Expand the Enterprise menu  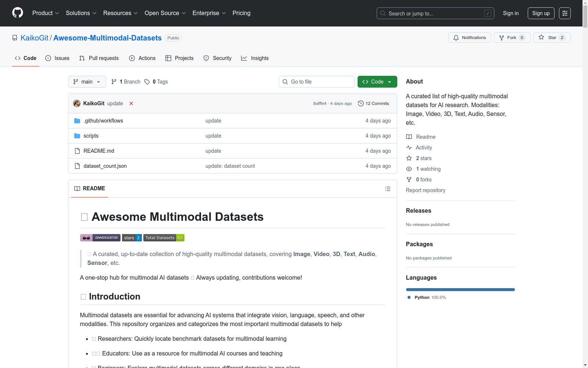point(209,13)
